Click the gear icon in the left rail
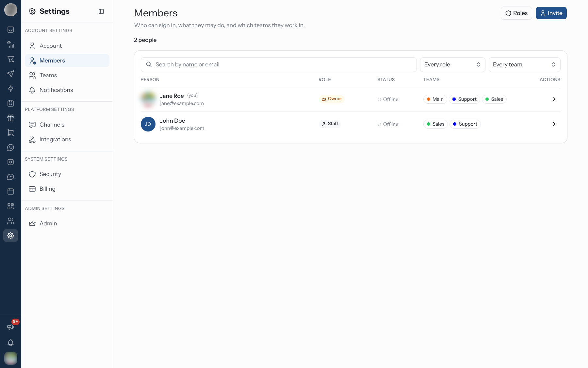The height and width of the screenshot is (368, 588). [10, 236]
